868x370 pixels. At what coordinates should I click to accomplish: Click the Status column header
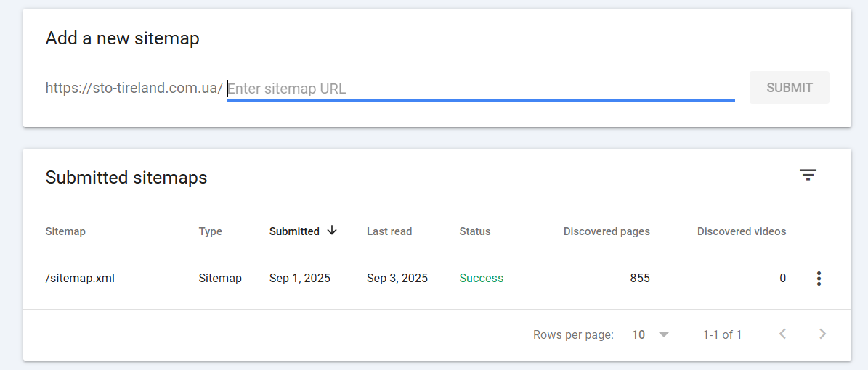coord(475,231)
